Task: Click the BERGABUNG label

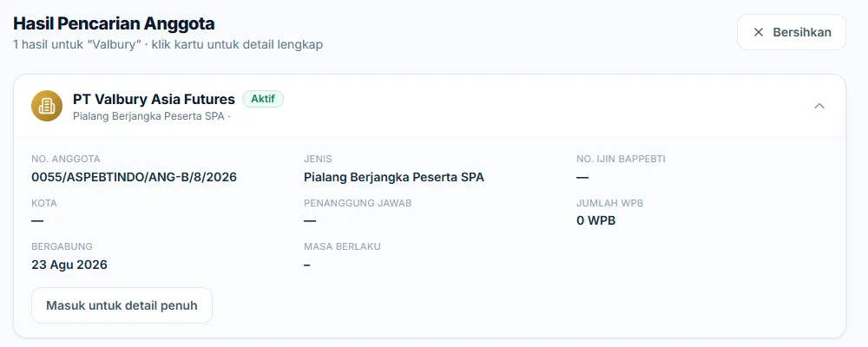Action: (62, 247)
